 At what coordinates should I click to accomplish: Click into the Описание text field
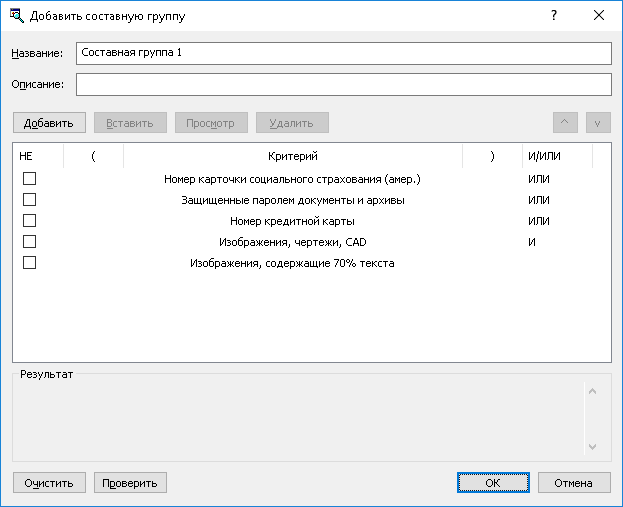pyautogui.click(x=343, y=84)
